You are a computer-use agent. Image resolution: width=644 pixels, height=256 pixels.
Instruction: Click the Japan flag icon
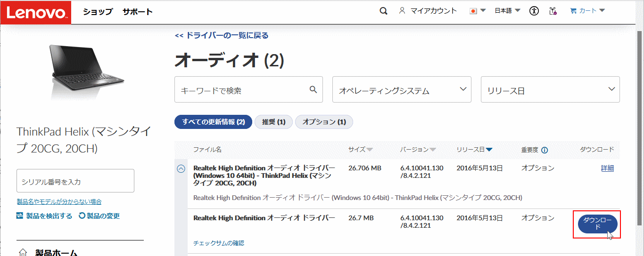(x=473, y=11)
